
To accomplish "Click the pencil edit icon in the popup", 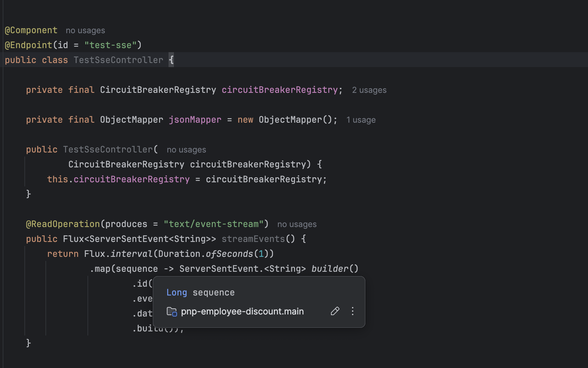I will [x=335, y=311].
